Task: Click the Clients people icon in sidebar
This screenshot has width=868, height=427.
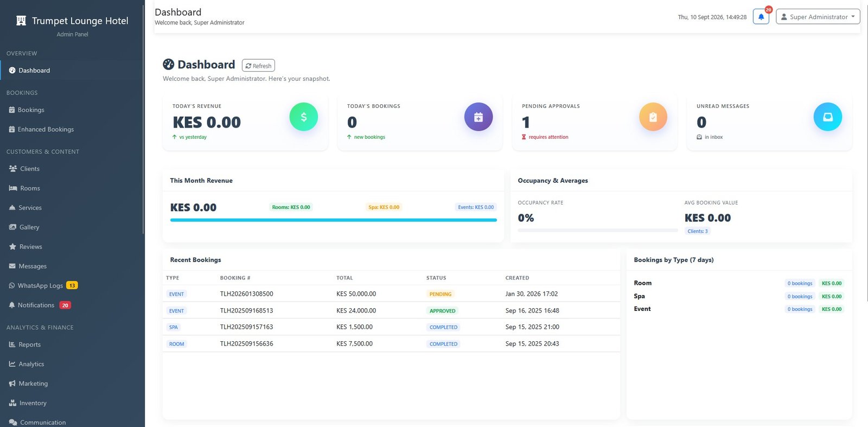Action: (x=13, y=169)
